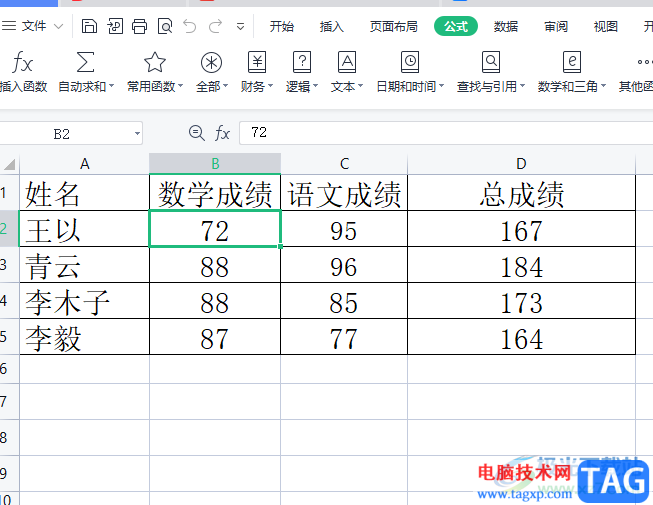Click the Undo arrow icon
This screenshot has height=505, width=653.
click(189, 26)
